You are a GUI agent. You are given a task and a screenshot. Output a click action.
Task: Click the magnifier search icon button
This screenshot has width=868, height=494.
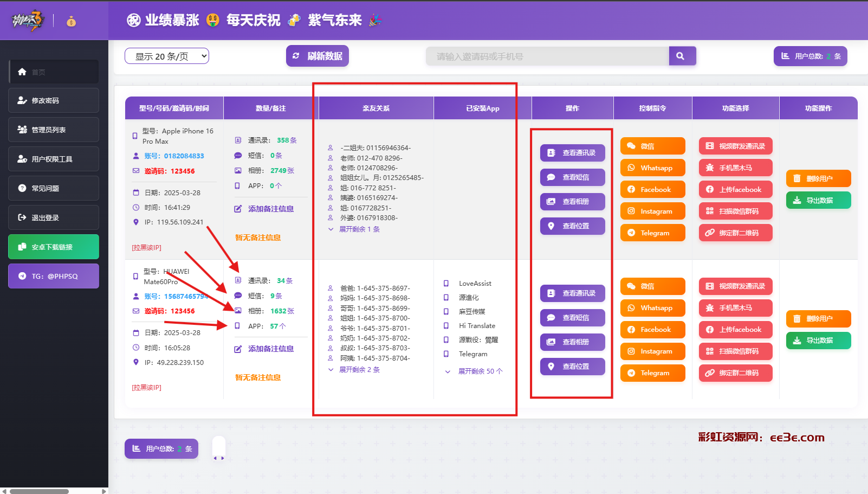[x=682, y=56]
